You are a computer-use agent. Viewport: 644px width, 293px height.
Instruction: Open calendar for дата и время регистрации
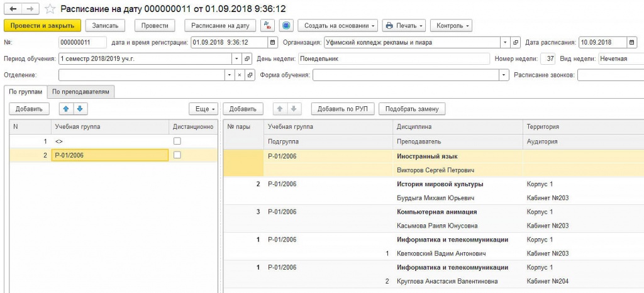[x=272, y=42]
